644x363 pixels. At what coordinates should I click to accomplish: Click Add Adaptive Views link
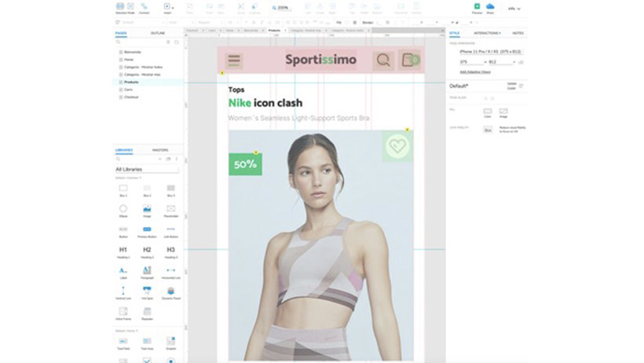475,72
